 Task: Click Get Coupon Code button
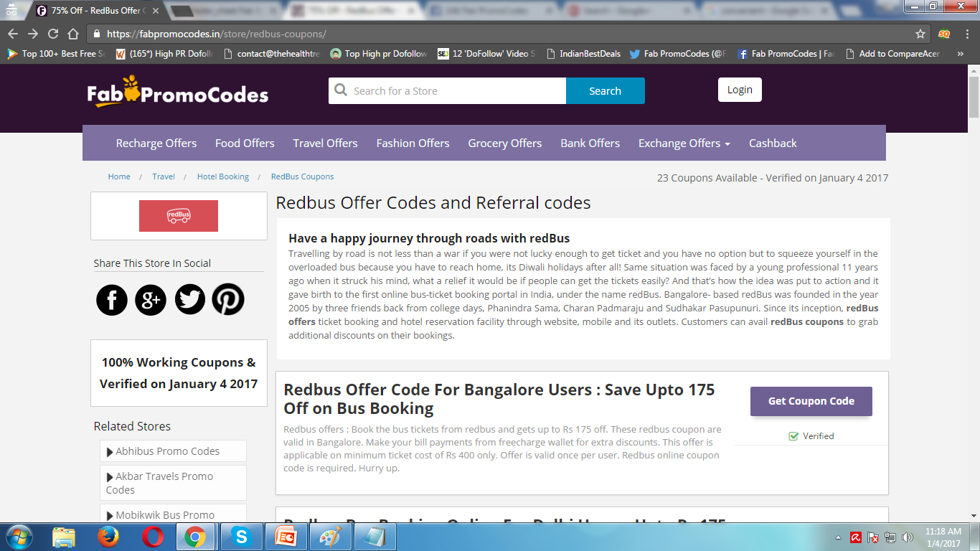[811, 402]
